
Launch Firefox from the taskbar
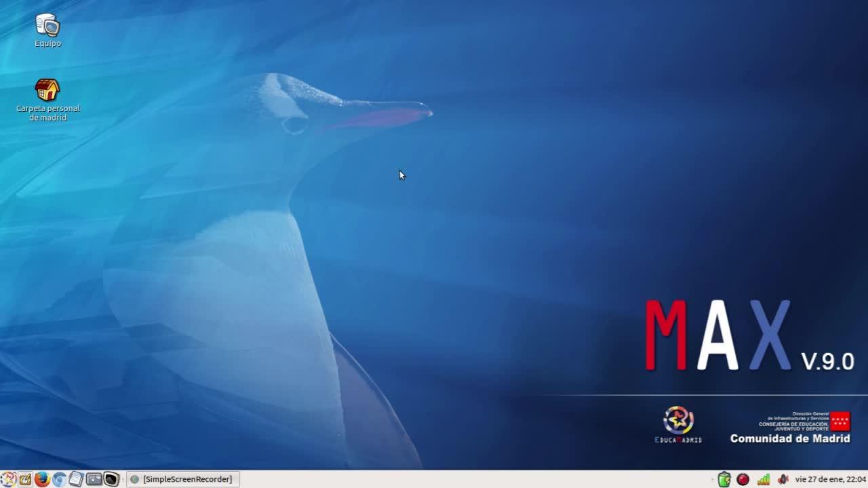(x=42, y=479)
